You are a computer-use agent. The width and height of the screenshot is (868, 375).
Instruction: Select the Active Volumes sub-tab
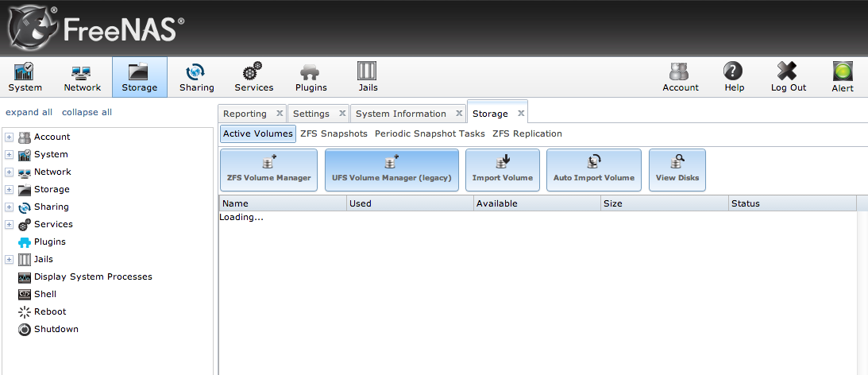[258, 133]
